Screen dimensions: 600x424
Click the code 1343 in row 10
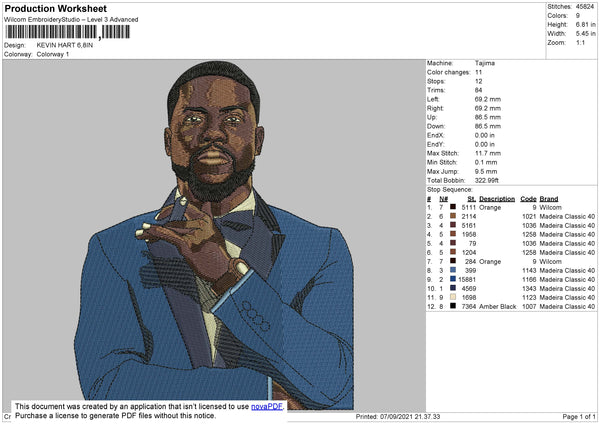(529, 289)
